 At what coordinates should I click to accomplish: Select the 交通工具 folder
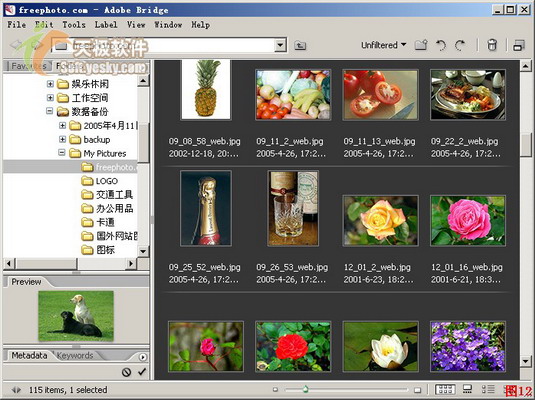click(107, 195)
